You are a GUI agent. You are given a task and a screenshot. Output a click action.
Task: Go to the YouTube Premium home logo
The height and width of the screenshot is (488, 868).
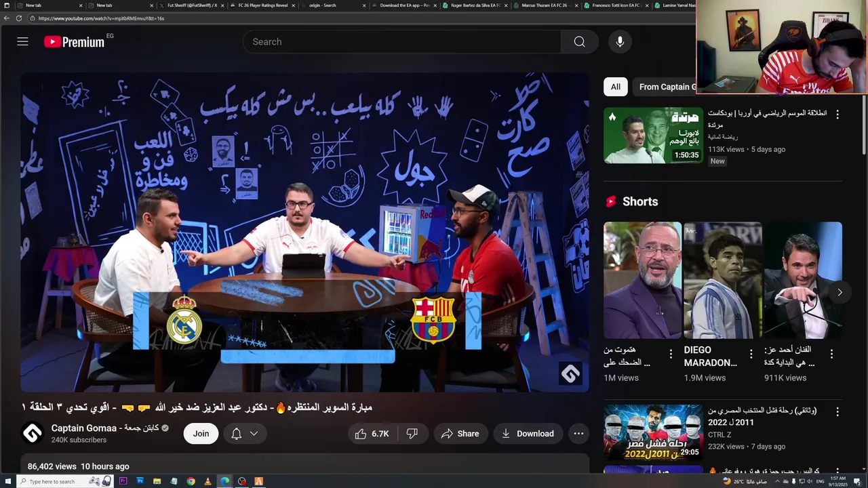click(74, 42)
